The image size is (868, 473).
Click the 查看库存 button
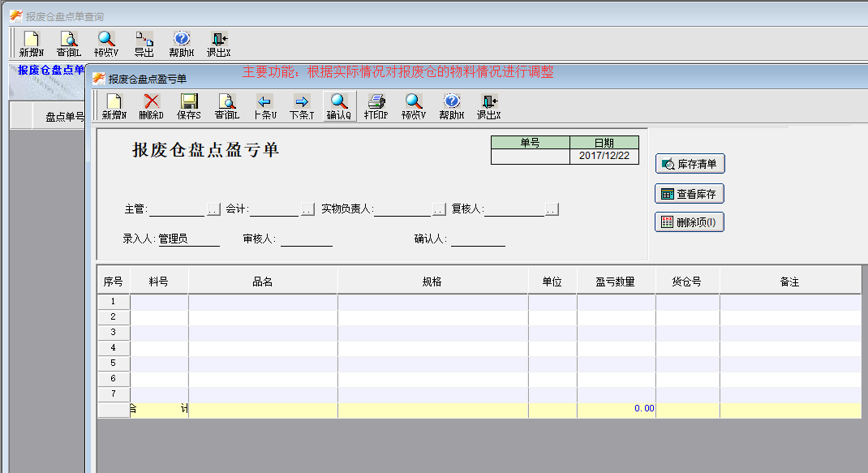coord(690,194)
